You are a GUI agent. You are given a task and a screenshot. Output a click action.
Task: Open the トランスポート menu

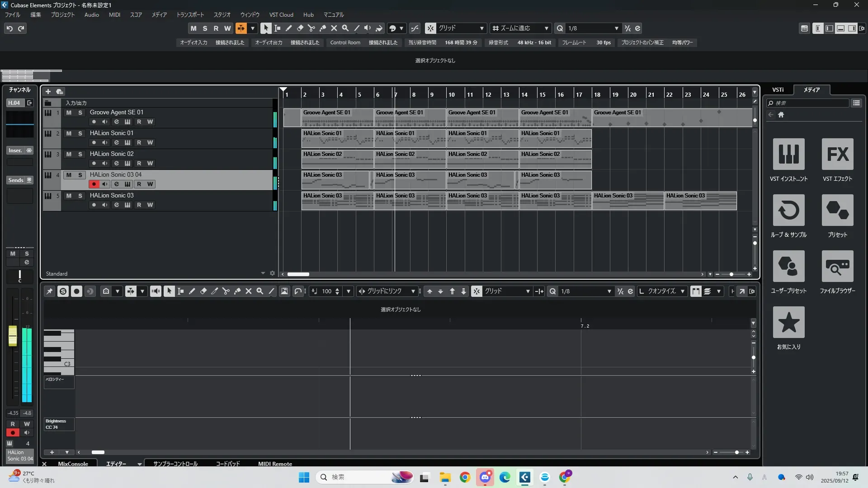(190, 14)
